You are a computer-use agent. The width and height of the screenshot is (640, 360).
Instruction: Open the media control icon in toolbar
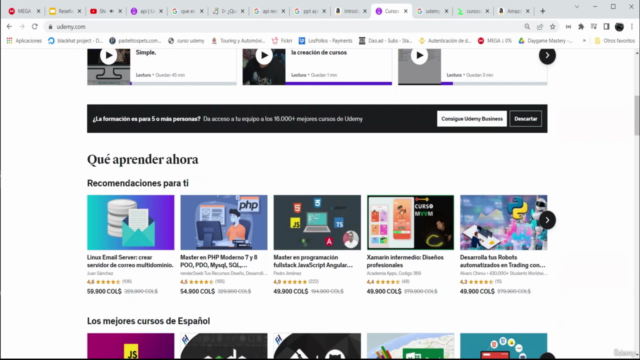[x=594, y=27]
